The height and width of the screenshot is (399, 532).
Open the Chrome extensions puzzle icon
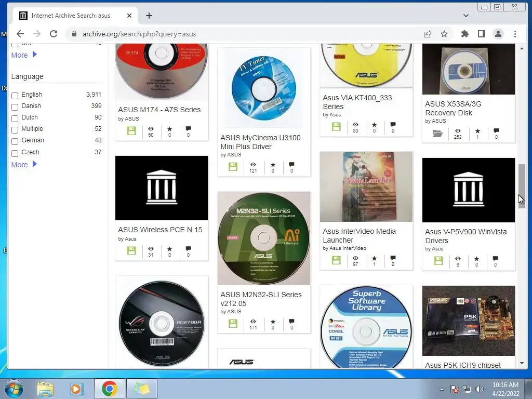(x=465, y=34)
